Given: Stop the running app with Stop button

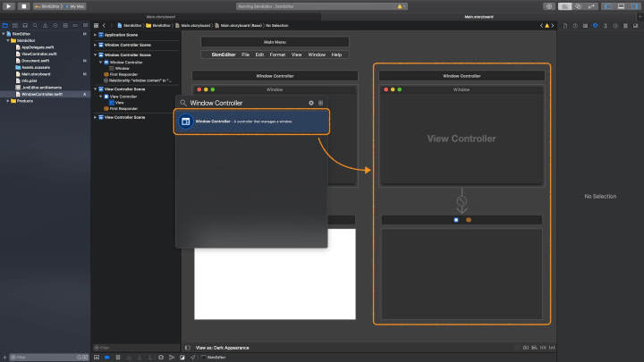Looking at the screenshot, I should click(24, 6).
